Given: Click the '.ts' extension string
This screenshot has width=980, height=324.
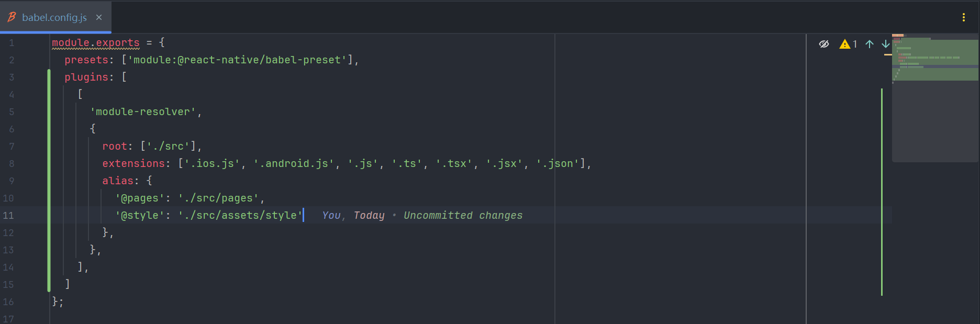Looking at the screenshot, I should point(407,163).
